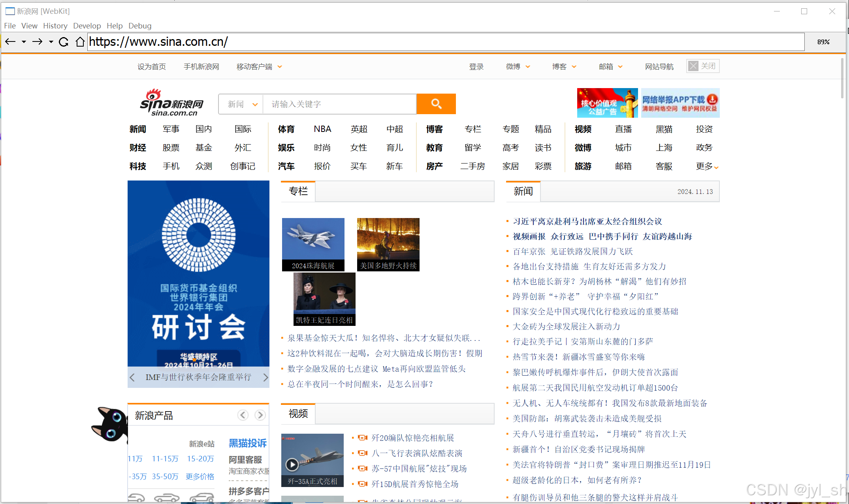Open 黑猫投诉 product link
The height and width of the screenshot is (504, 849).
pos(248,443)
